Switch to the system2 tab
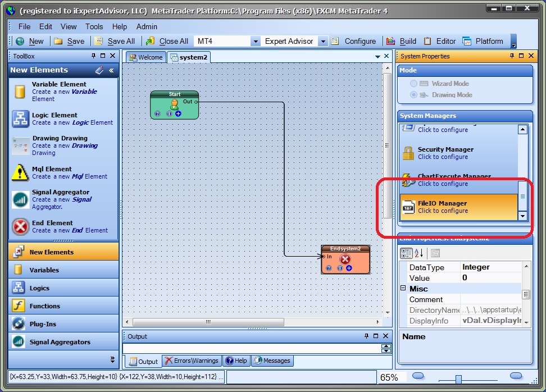546x392 pixels. (x=189, y=57)
